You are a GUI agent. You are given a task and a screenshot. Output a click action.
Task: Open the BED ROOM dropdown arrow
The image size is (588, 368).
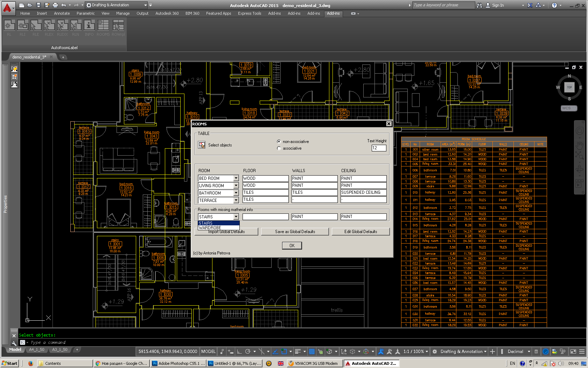[x=236, y=178]
